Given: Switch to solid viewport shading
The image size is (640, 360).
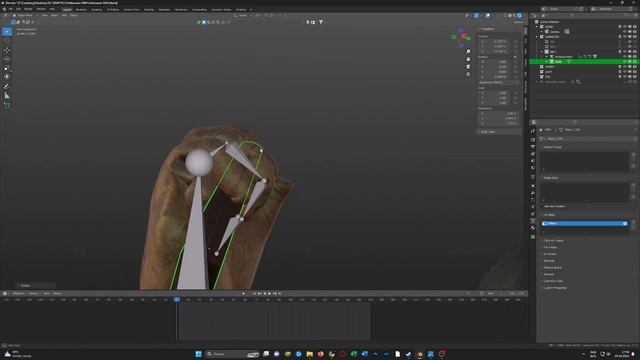Looking at the screenshot, I should click(510, 16).
